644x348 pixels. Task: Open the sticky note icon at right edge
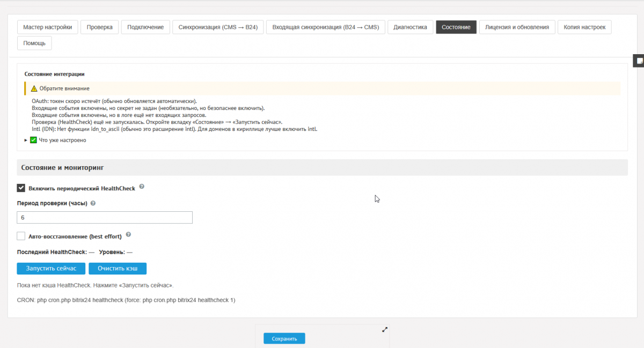[639, 61]
